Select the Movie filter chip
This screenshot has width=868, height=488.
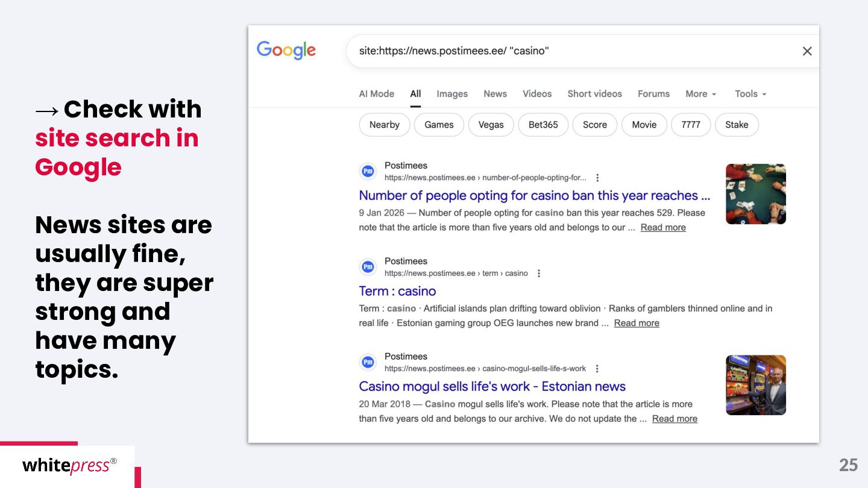[x=644, y=125]
